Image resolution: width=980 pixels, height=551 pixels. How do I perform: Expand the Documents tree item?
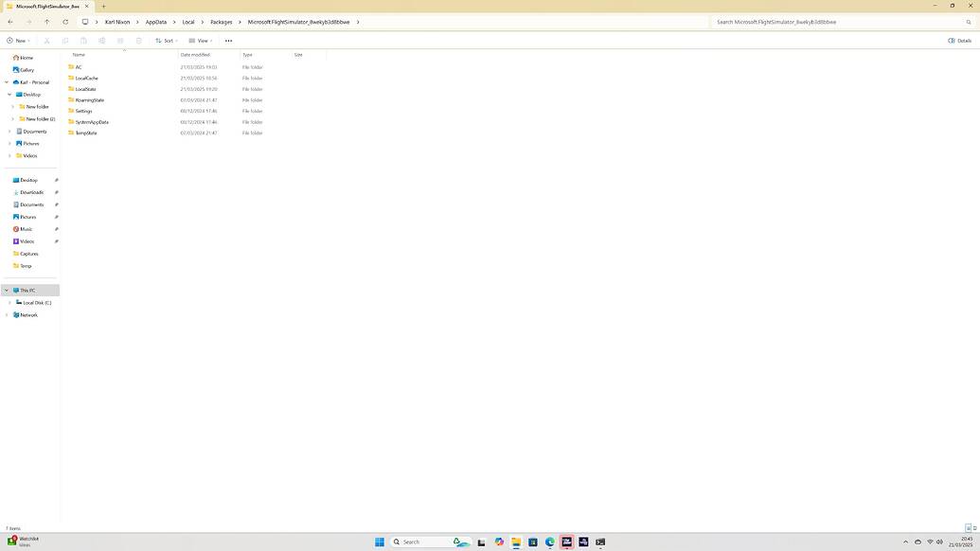tap(9, 131)
